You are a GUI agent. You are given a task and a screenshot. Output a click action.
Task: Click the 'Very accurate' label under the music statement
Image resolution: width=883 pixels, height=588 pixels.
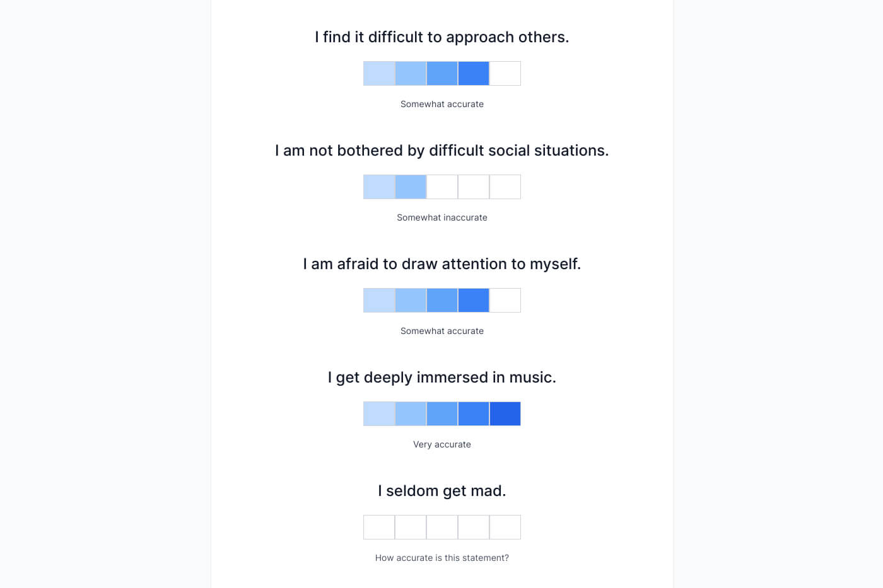coord(442,444)
